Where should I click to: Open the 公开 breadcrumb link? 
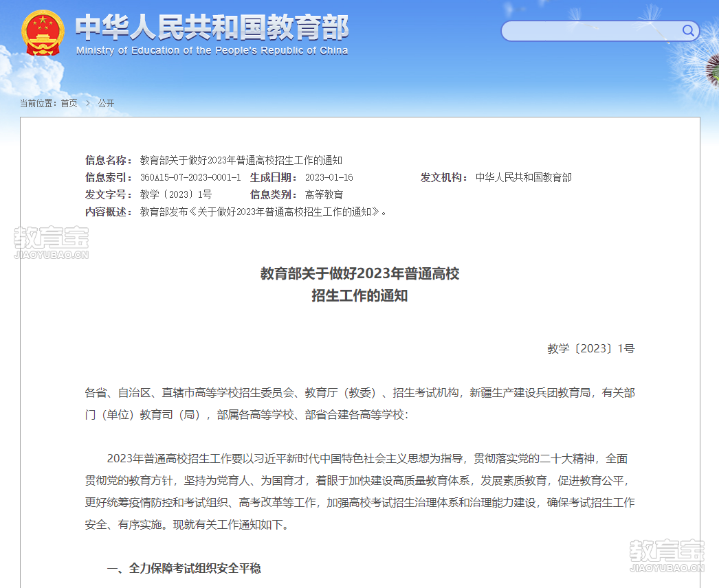[x=106, y=103]
